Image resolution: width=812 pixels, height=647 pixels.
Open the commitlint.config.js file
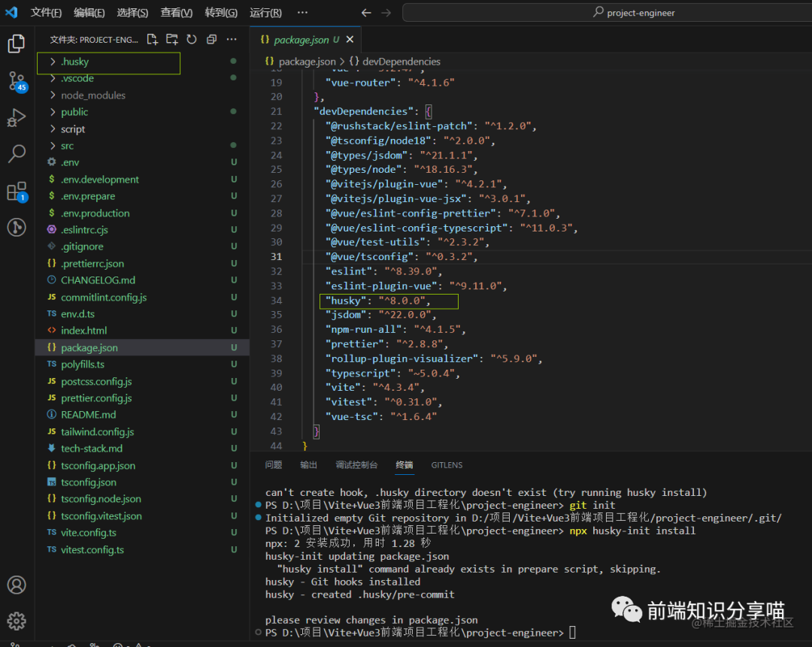[142, 297]
